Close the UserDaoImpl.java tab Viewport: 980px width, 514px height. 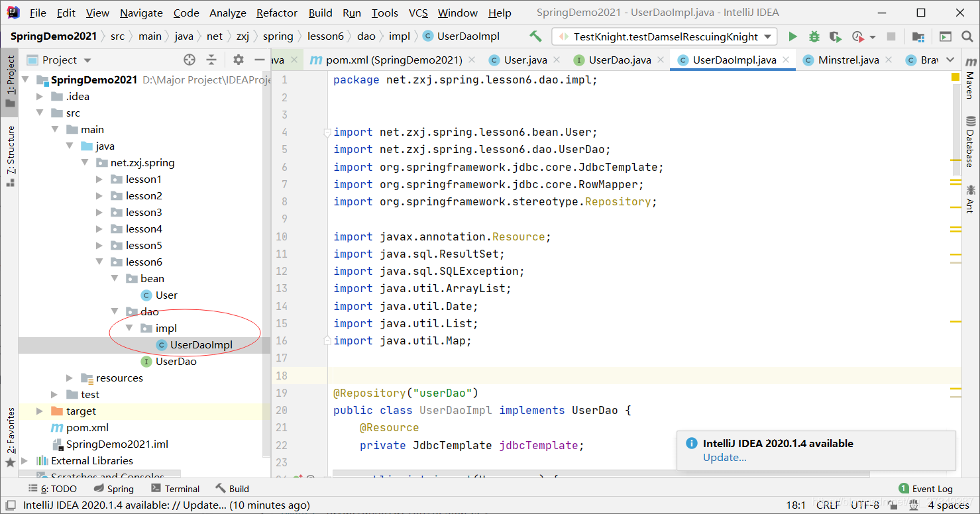point(786,60)
